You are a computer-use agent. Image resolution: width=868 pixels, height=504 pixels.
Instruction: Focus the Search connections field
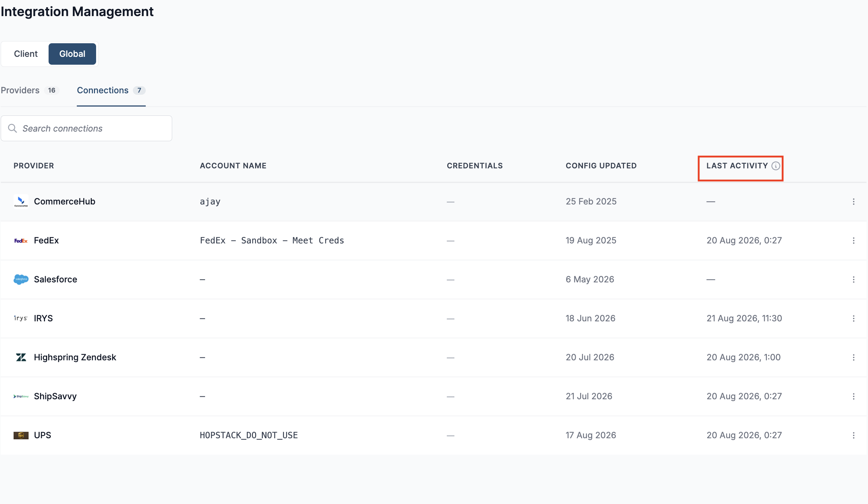tap(86, 128)
